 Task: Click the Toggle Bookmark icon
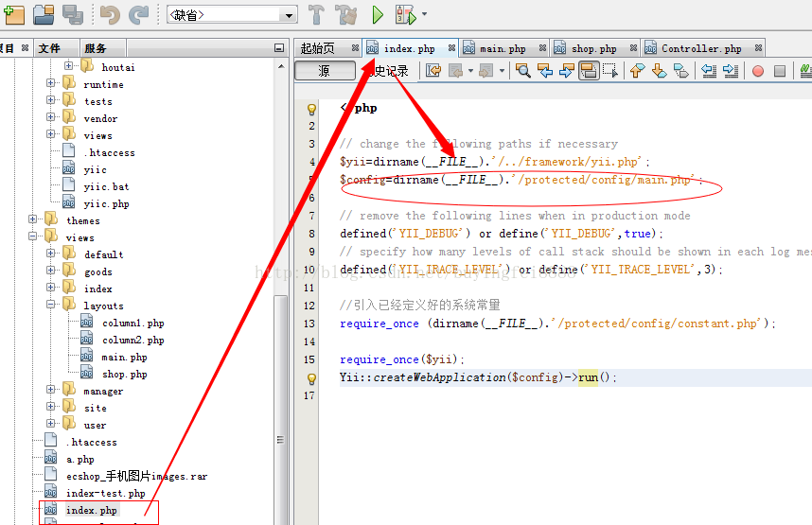tap(681, 71)
